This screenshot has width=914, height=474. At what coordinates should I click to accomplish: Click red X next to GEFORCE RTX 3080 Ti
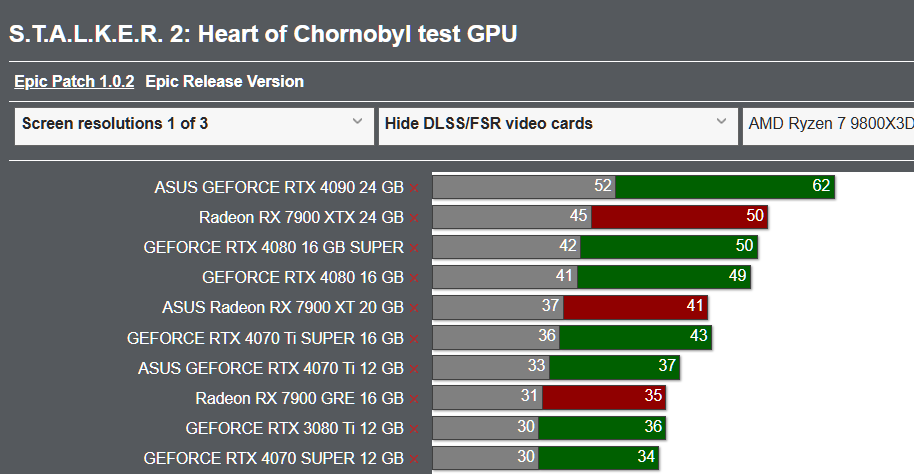[x=414, y=429]
